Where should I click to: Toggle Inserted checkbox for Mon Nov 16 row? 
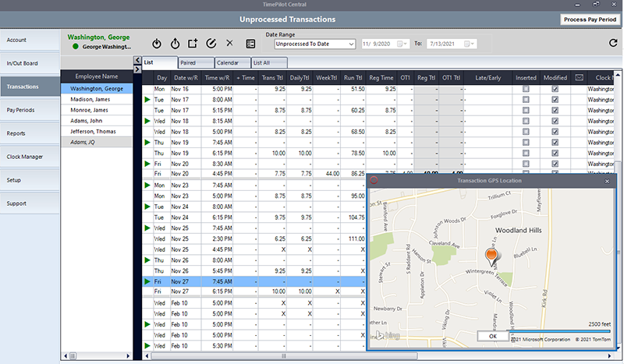pyautogui.click(x=526, y=90)
